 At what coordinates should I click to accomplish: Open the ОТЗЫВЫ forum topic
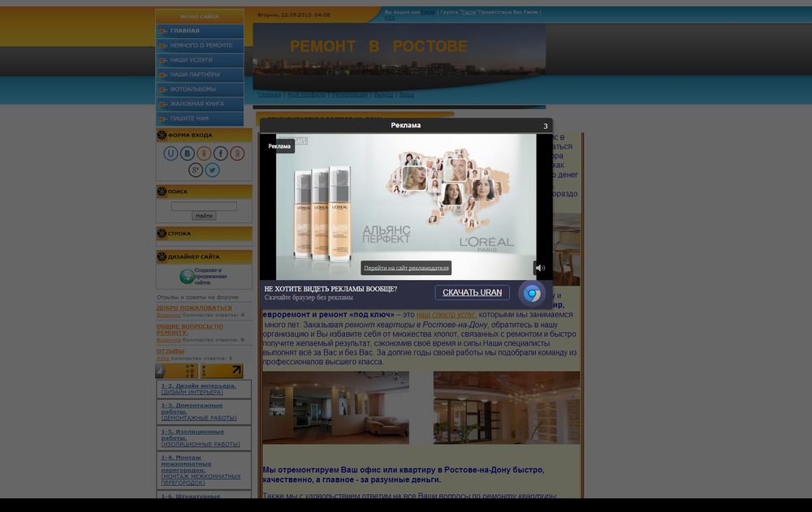171,351
